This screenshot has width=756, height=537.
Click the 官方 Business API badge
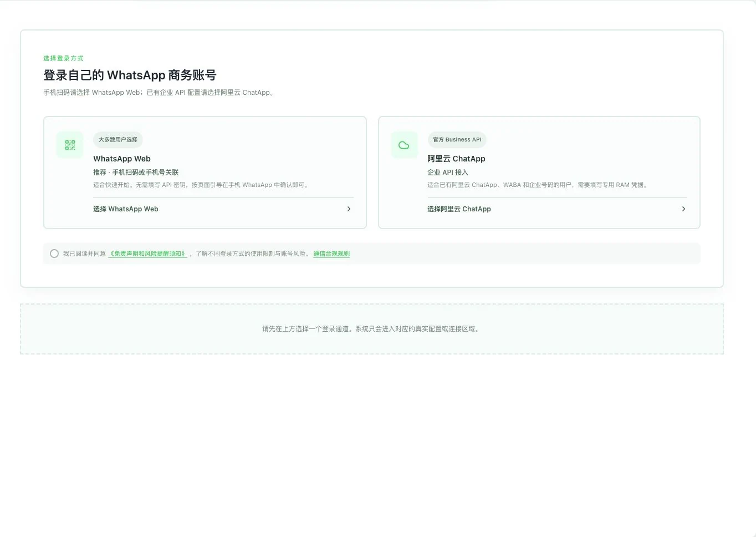point(457,140)
